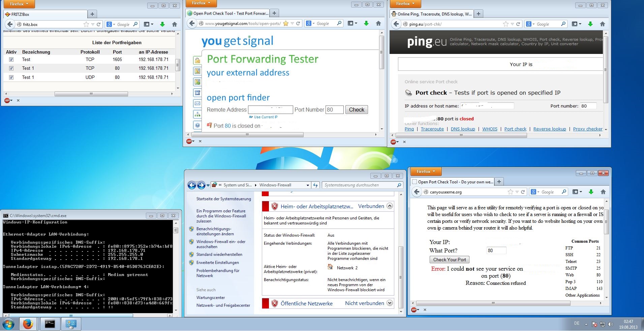
Task: Go back in yougetsignal Firefox window
Action: (192, 23)
